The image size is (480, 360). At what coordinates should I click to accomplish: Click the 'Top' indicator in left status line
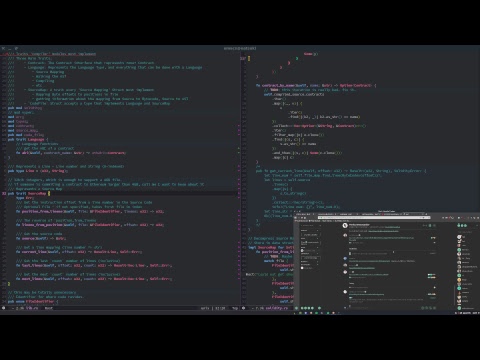(x=235, y=308)
